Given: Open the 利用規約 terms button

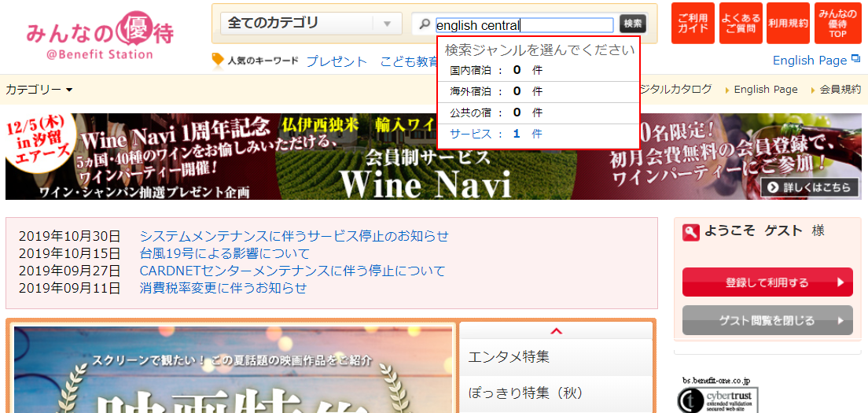Looking at the screenshot, I should (x=788, y=24).
